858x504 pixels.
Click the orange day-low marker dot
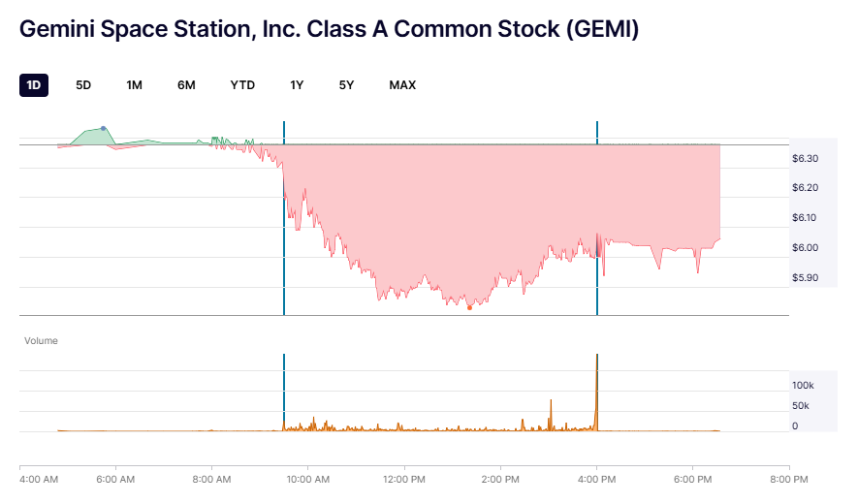pos(469,307)
